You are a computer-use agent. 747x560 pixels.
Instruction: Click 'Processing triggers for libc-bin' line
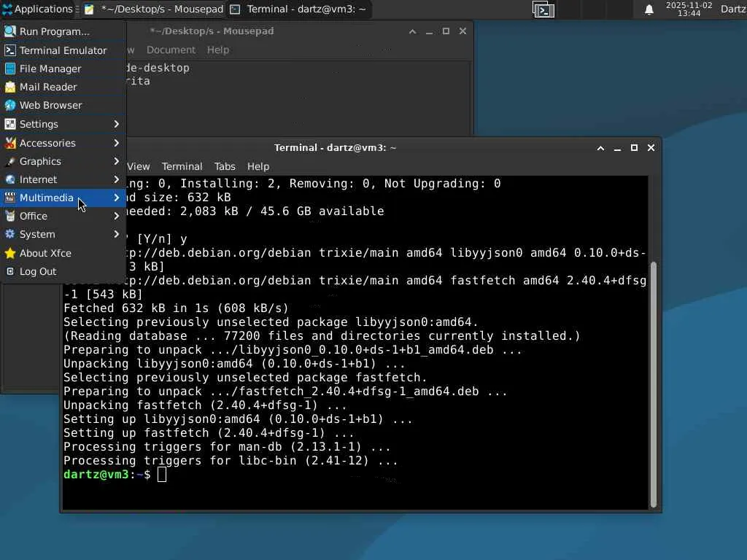(231, 461)
